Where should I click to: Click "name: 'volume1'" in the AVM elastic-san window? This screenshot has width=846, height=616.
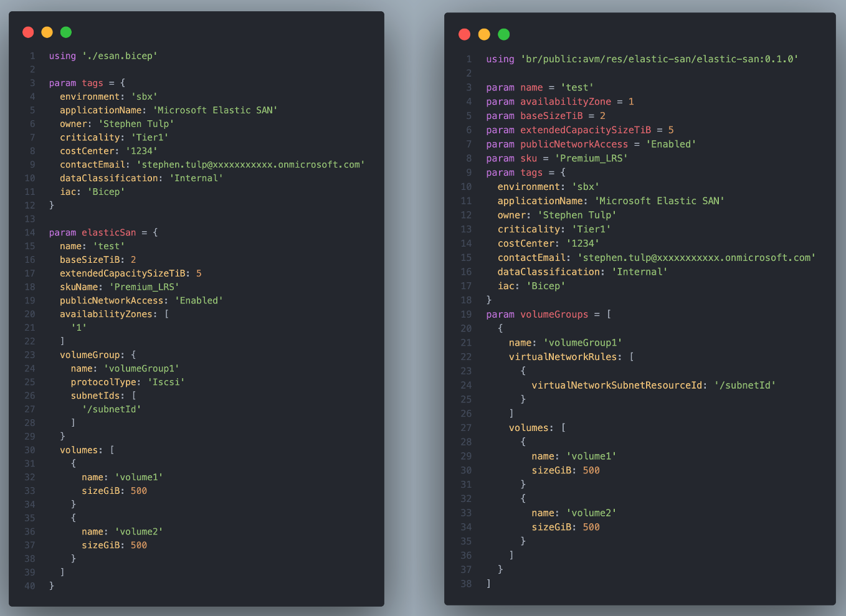(574, 457)
